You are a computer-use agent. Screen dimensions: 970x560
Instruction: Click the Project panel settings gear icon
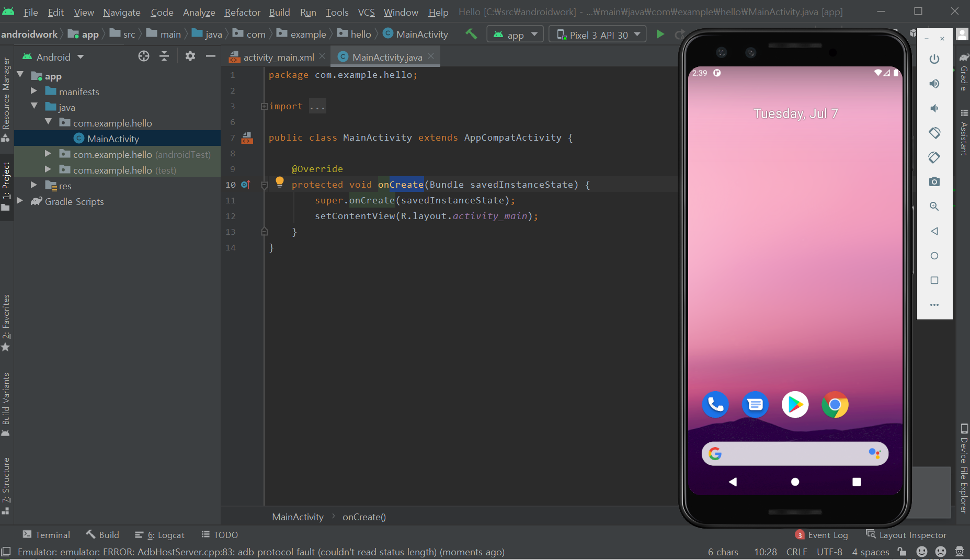190,56
